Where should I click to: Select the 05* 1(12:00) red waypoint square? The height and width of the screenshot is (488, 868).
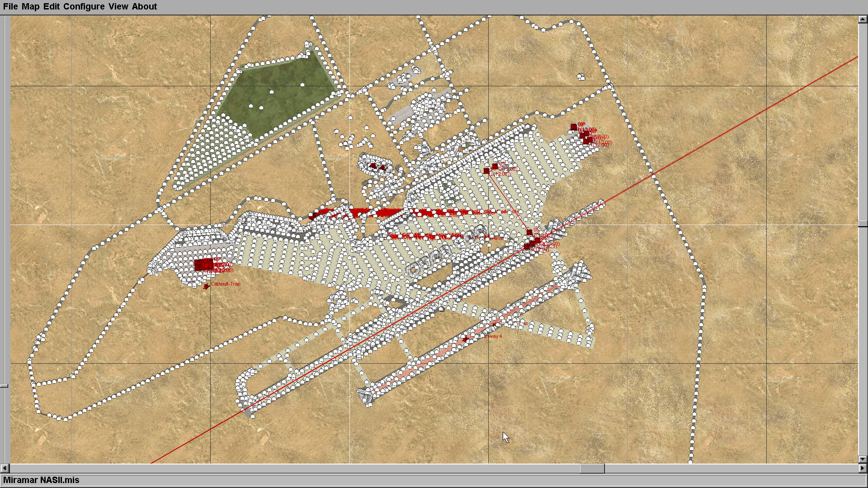(x=486, y=171)
